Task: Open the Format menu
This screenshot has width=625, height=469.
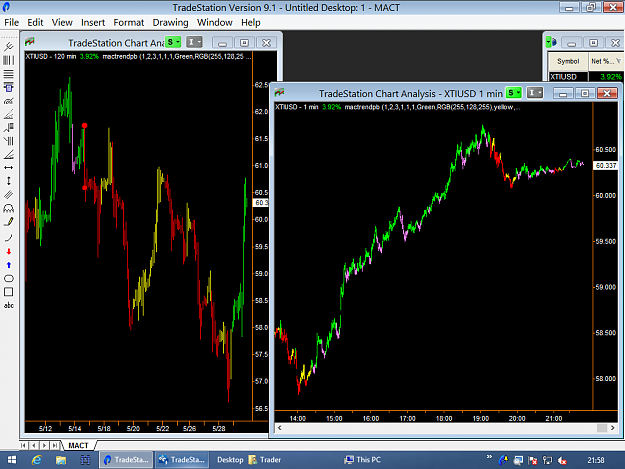Action: pos(128,22)
